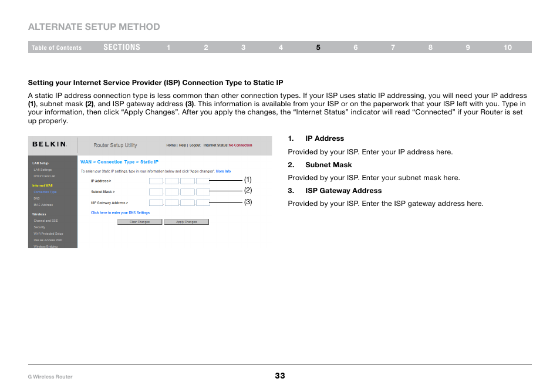
Task: Click the 'No Connection' Internet status text
Action: 240,146
